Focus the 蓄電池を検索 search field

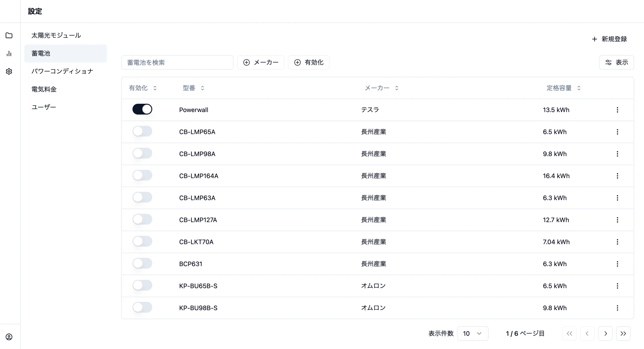(177, 62)
